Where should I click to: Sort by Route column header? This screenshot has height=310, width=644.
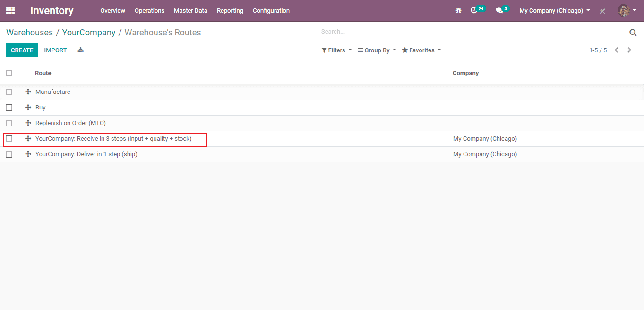[x=43, y=73]
